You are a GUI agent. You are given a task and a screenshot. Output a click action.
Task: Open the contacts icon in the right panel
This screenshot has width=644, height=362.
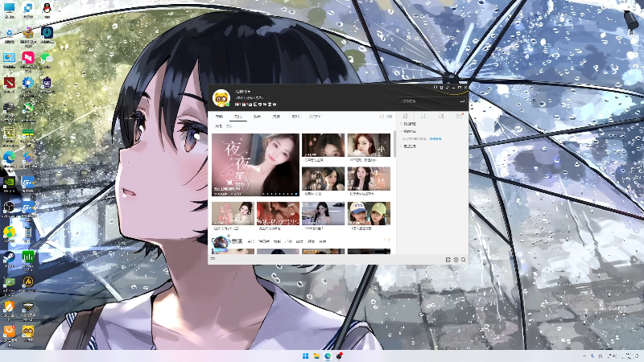coord(423,116)
